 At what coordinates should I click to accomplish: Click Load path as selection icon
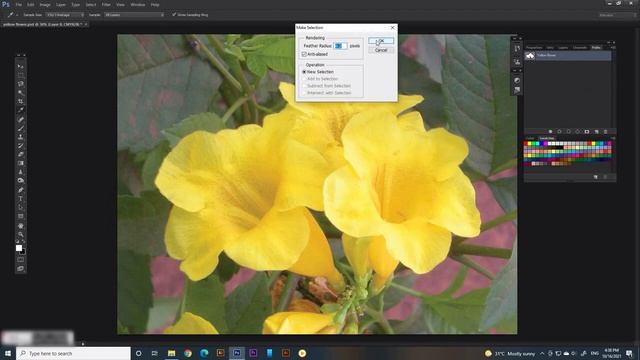[568, 131]
